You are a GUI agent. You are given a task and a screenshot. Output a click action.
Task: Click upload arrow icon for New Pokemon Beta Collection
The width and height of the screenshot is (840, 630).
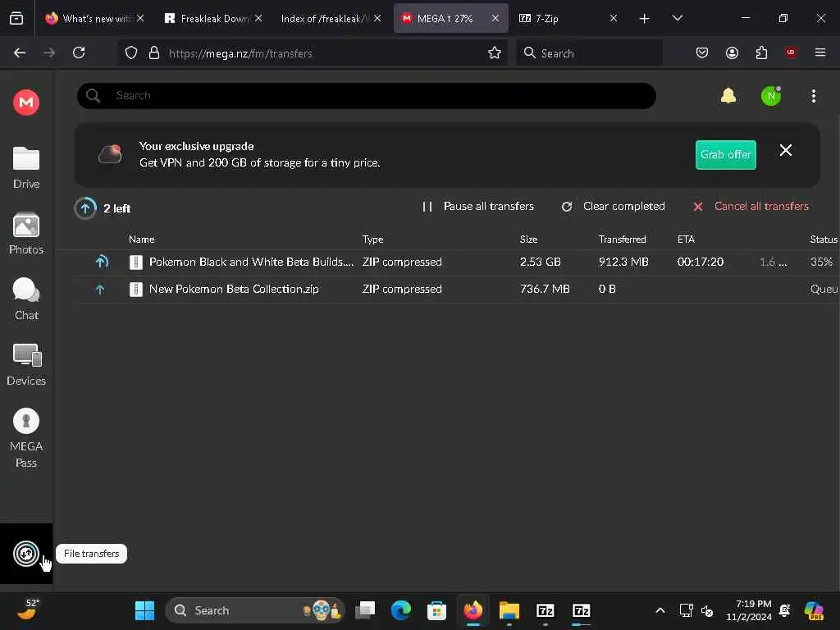coord(99,290)
